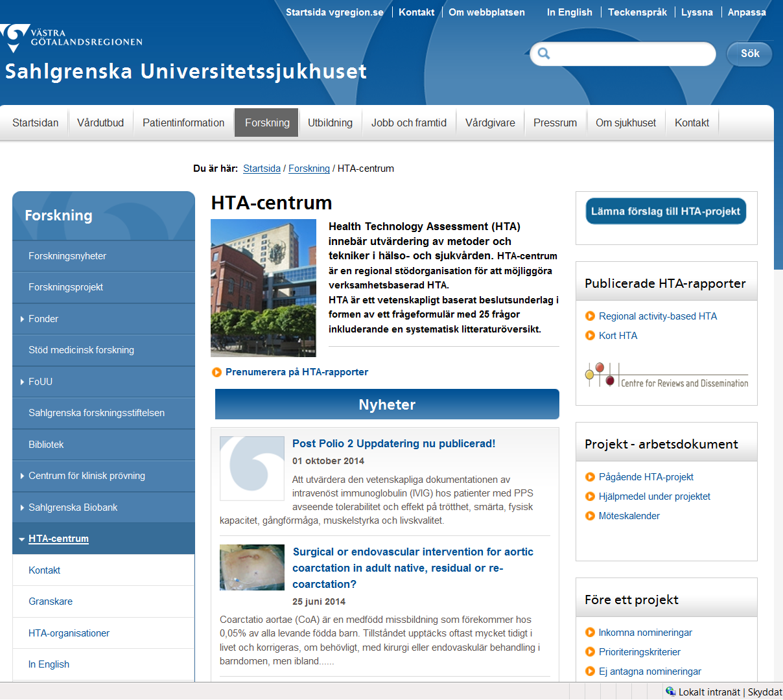Open the Vårdgivare navigation tab
The width and height of the screenshot is (783, 700).
490,122
